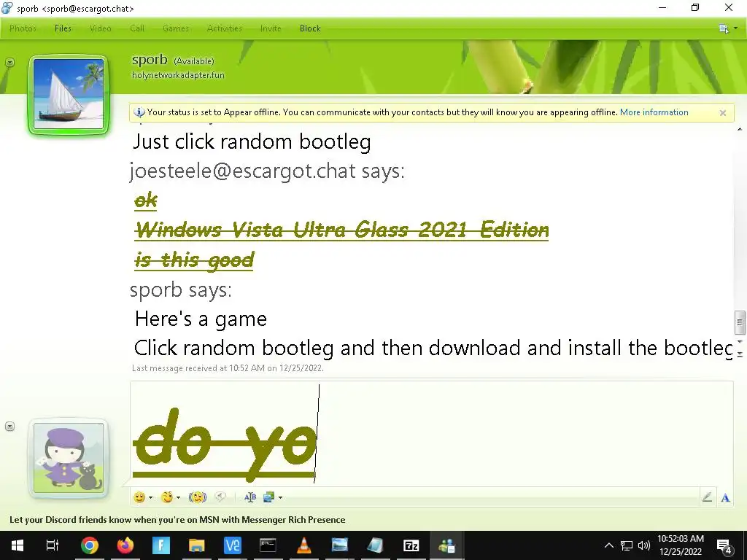Open the wink selector icon
Screen dimensions: 747x560
tap(167, 497)
